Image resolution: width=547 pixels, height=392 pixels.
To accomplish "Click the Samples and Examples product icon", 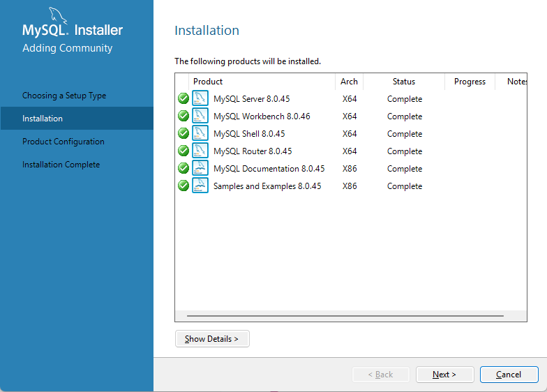I will pyautogui.click(x=200, y=186).
